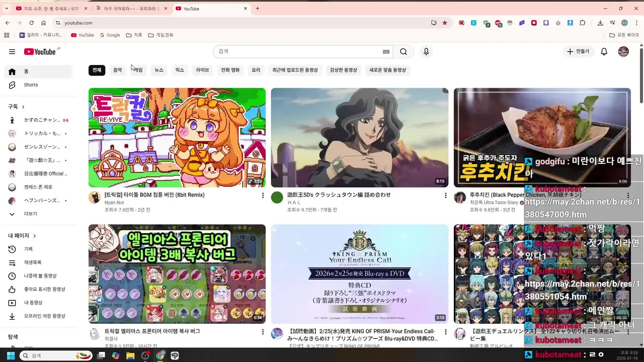Select the 음악 filter chip

coord(117,70)
